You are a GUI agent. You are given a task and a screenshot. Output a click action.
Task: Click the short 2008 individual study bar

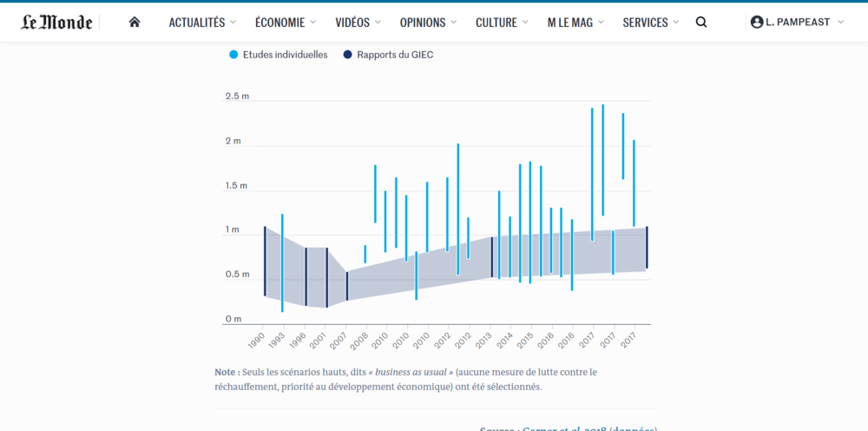coord(365,254)
